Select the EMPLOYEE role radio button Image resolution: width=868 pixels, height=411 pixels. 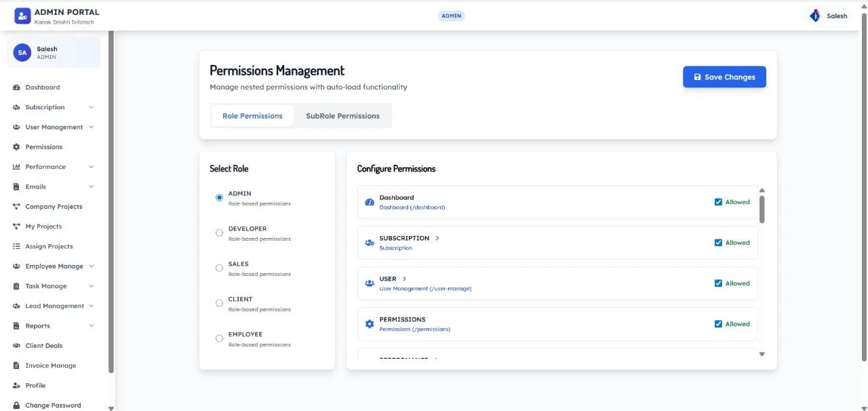coord(219,338)
